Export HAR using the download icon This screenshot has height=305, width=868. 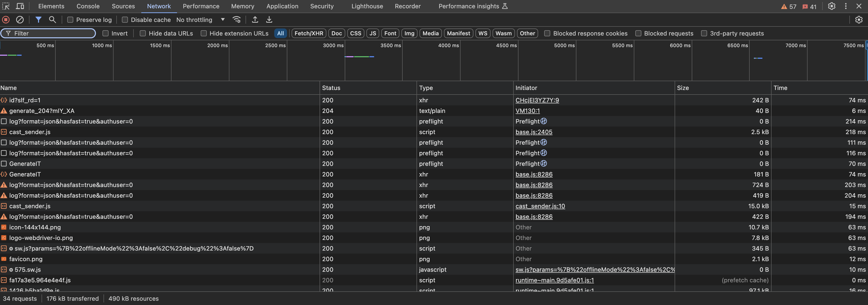pyautogui.click(x=269, y=20)
